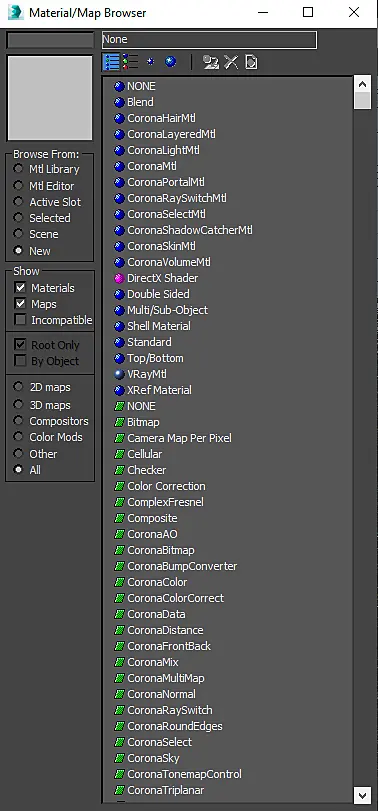
Task: Click the map icon next to CoronaSky
Action: 119,758
